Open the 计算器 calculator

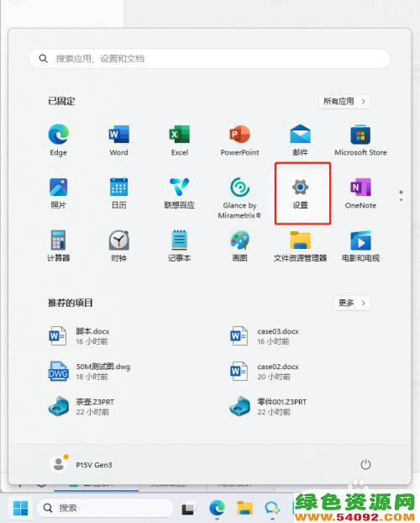58,246
